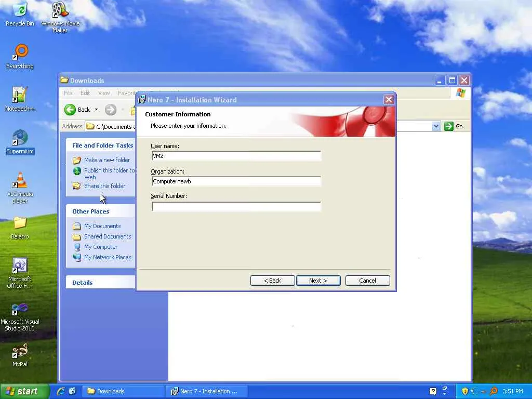The image size is (532, 399).
Task: Open My Network Places link
Action: 108,257
